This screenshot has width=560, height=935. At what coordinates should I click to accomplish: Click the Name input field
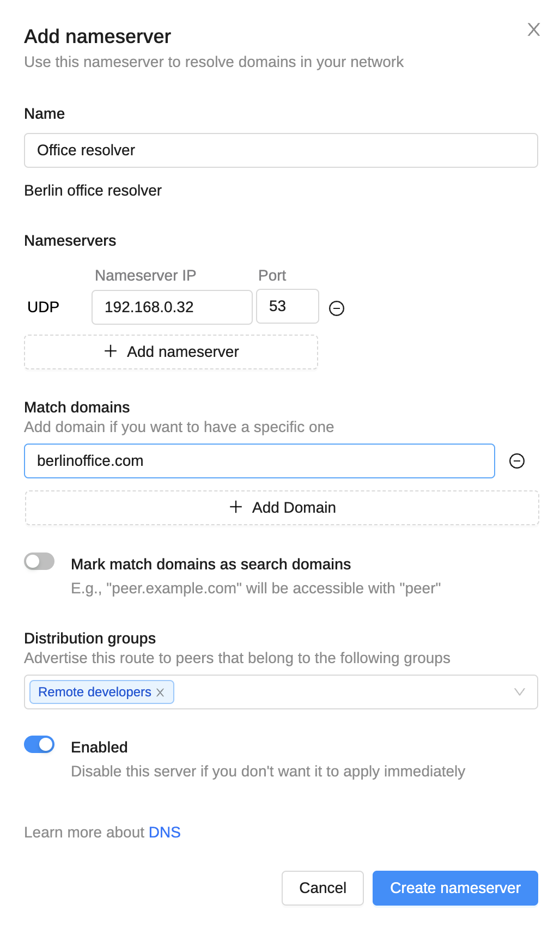point(281,150)
